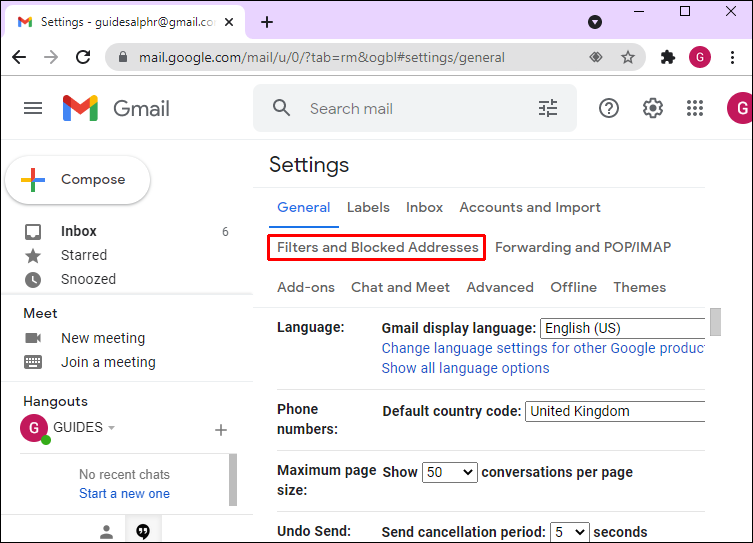
Task: Open the main menu hamburger icon
Action: point(33,108)
